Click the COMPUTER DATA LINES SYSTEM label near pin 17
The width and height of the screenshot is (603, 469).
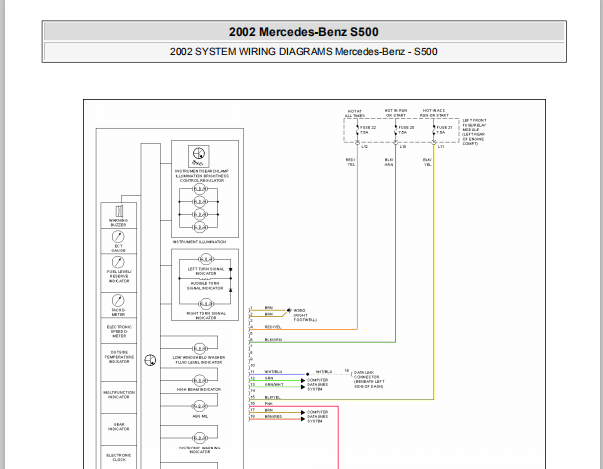coord(318,416)
